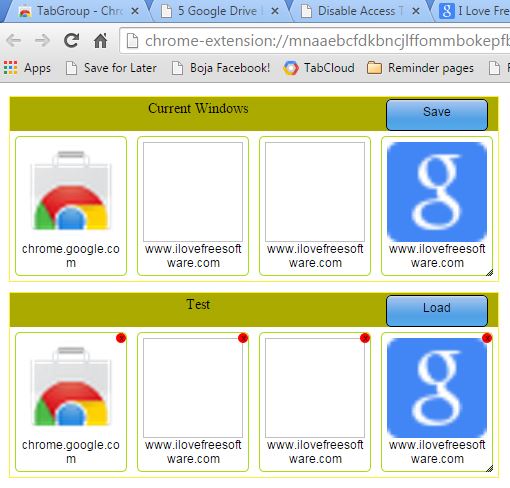The width and height of the screenshot is (510, 488).
Task: Open the first blank ilovefreesoftware thumbnail in Current Windows
Action: click(193, 192)
